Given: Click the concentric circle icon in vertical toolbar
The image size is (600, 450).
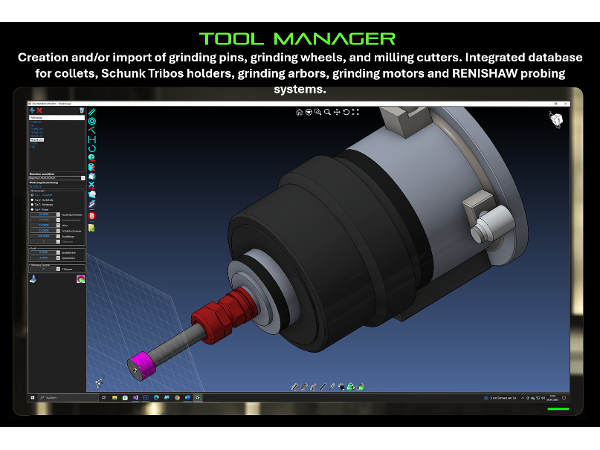Looking at the screenshot, I should tap(92, 122).
